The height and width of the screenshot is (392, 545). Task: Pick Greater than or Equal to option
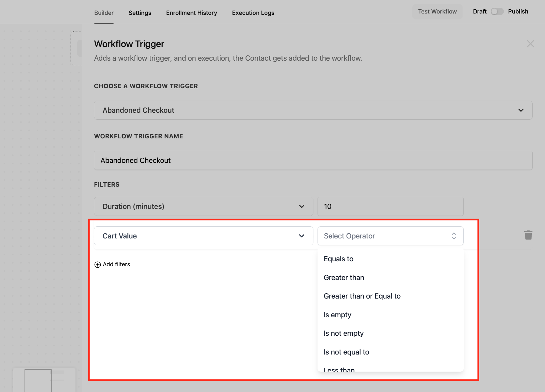362,296
